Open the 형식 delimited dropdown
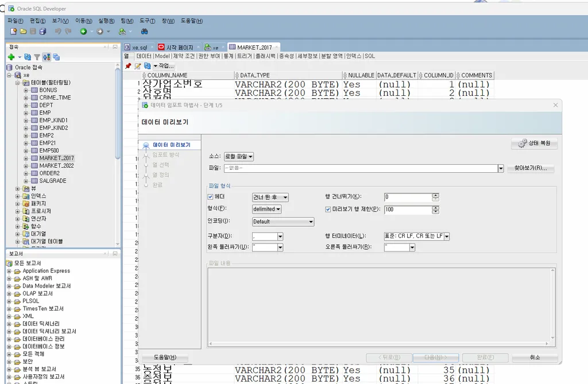Screen dimensions: 588x384 point(266,209)
